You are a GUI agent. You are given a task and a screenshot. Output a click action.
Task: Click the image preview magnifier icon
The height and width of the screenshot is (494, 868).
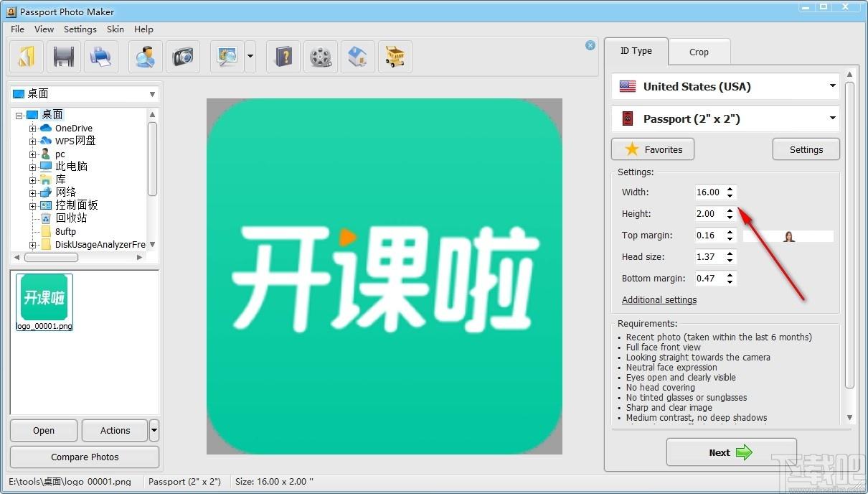point(227,57)
